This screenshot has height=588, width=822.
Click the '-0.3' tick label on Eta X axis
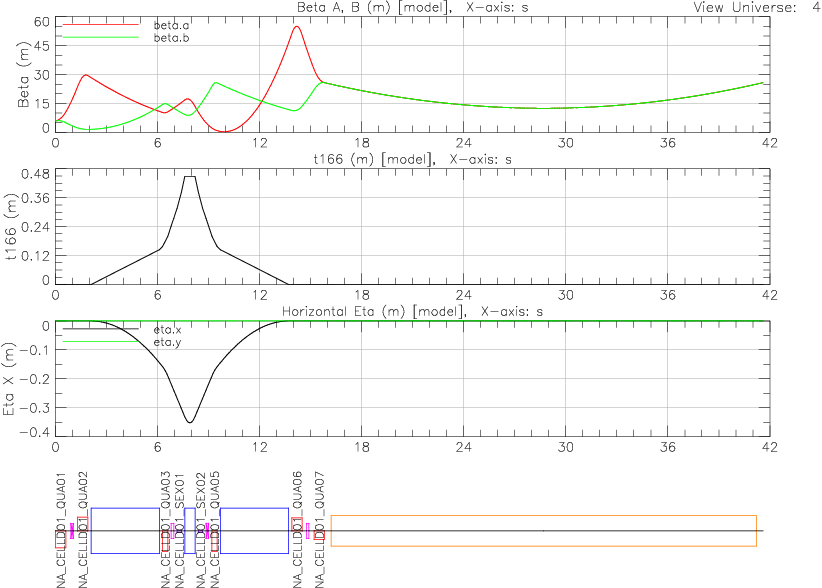[35, 407]
